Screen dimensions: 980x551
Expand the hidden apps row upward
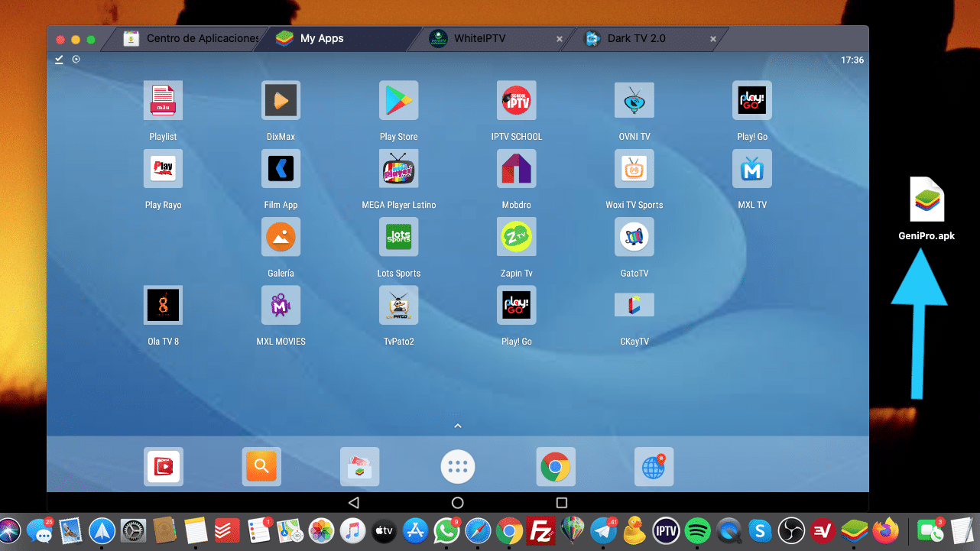pyautogui.click(x=457, y=426)
